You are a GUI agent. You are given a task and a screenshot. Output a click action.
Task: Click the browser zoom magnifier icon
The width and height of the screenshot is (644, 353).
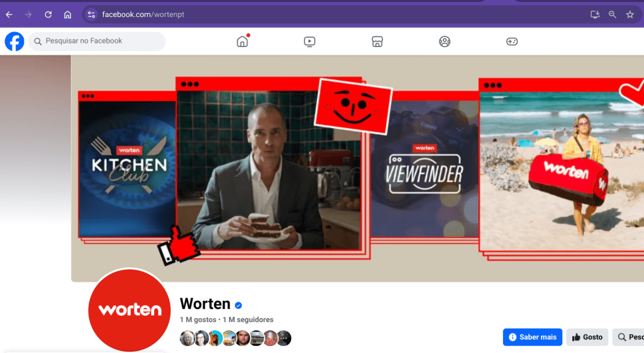(613, 14)
